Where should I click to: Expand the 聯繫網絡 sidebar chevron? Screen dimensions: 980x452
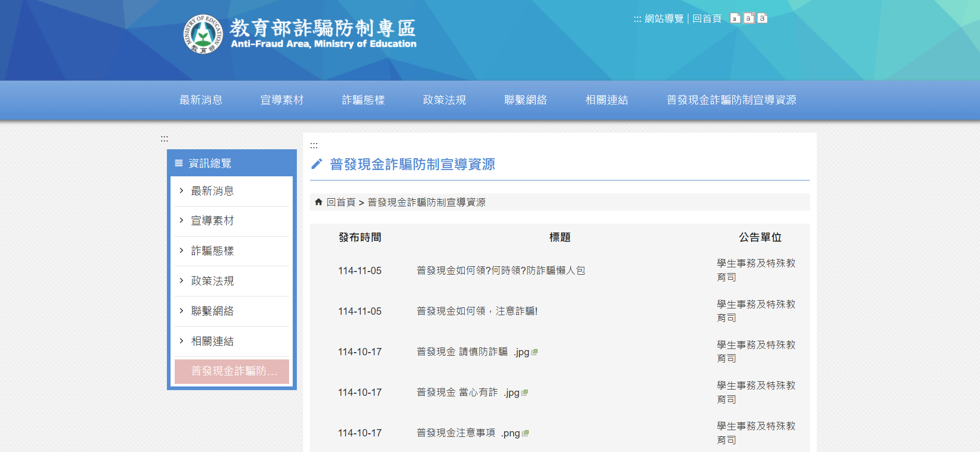[x=181, y=311]
